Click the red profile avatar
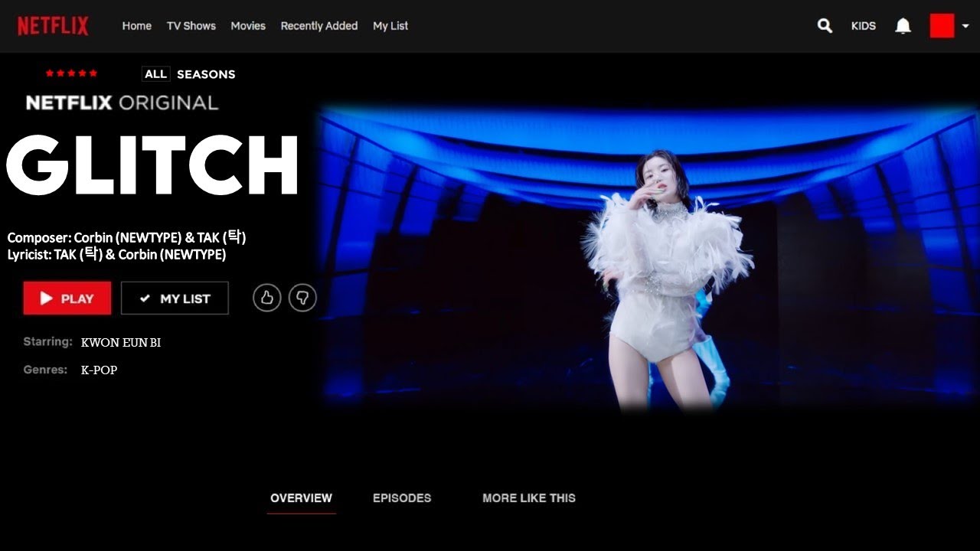The width and height of the screenshot is (980, 551). [x=942, y=25]
